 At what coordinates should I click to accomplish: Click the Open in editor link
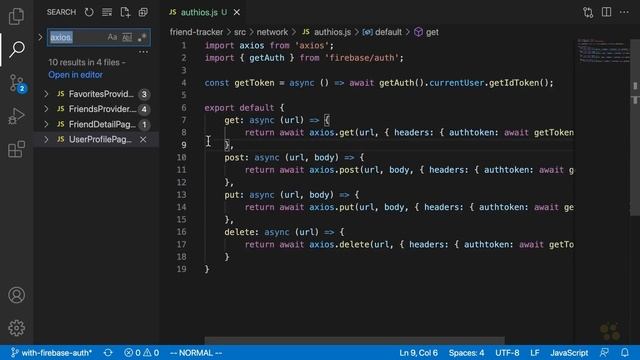point(76,75)
